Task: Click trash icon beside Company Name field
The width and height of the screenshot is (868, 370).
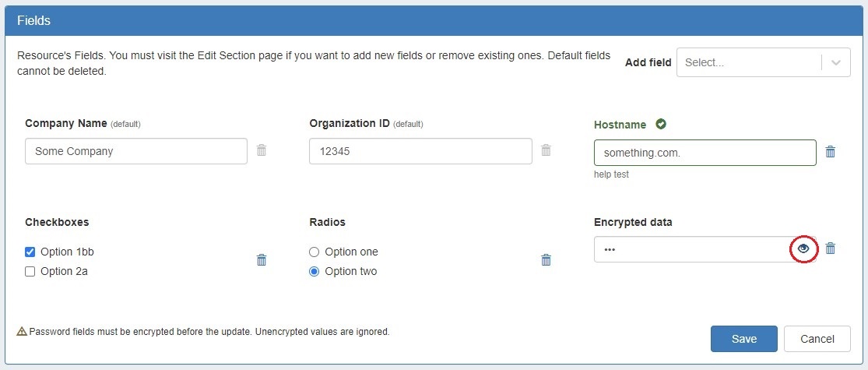Action: pyautogui.click(x=262, y=150)
